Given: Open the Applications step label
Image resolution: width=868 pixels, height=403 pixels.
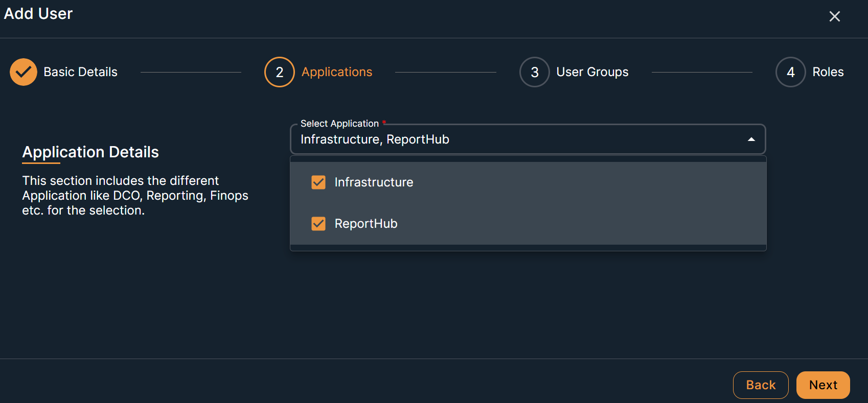Looking at the screenshot, I should [337, 72].
